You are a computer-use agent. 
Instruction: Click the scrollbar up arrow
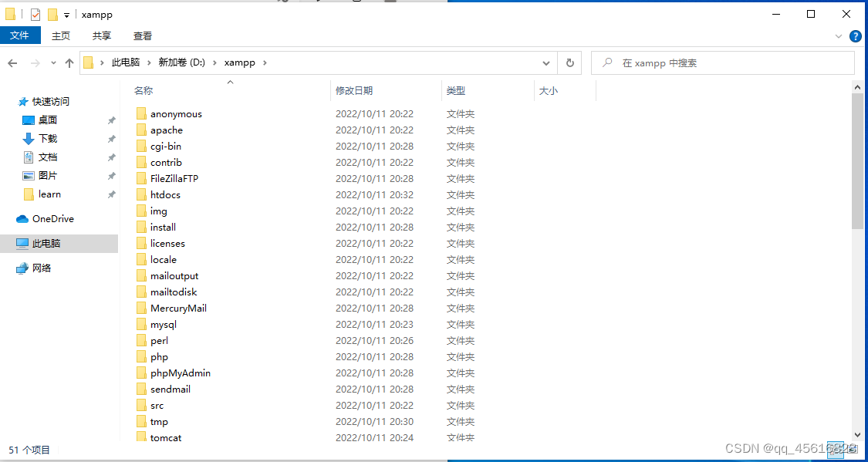857,87
